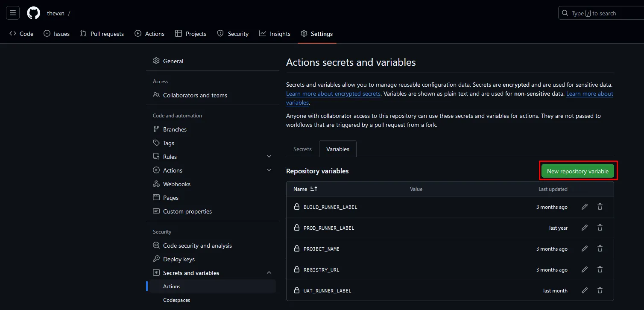
Task: Click the Value column header
Action: tap(416, 189)
